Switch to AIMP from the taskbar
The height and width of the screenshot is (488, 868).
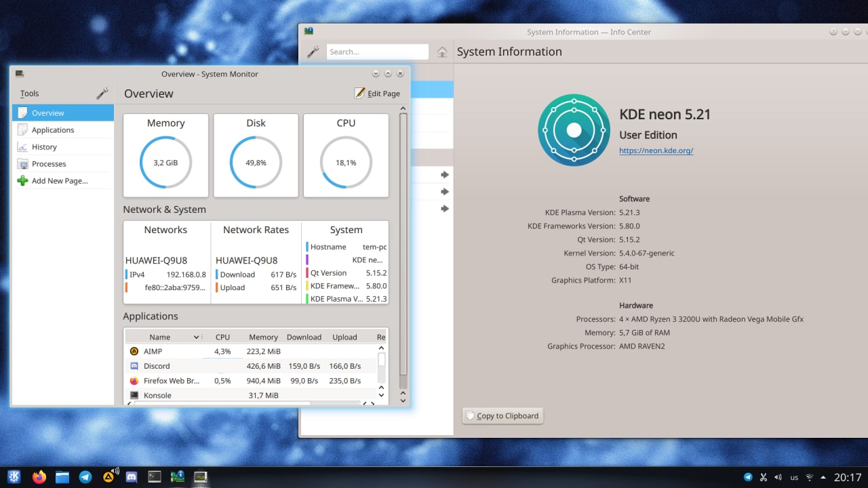coord(108,477)
